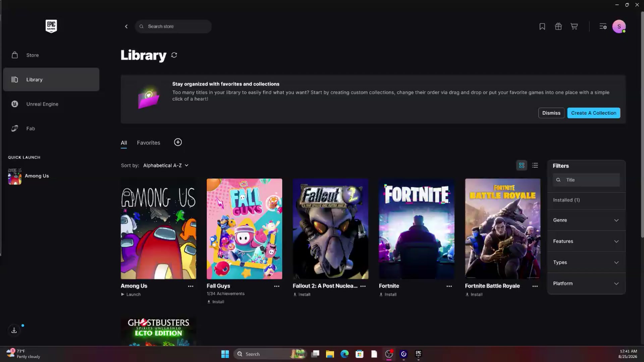644x362 pixels.
Task: Install Fallout 2
Action: 302,294
